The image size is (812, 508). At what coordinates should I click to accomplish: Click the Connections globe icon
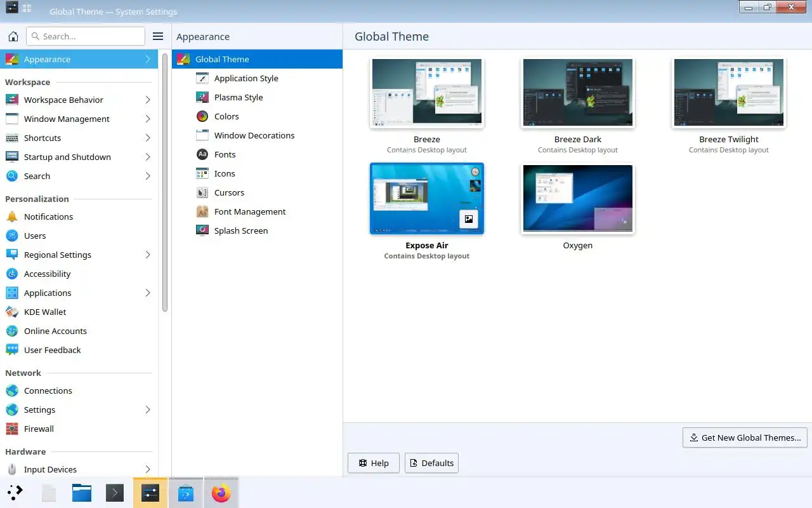(11, 391)
